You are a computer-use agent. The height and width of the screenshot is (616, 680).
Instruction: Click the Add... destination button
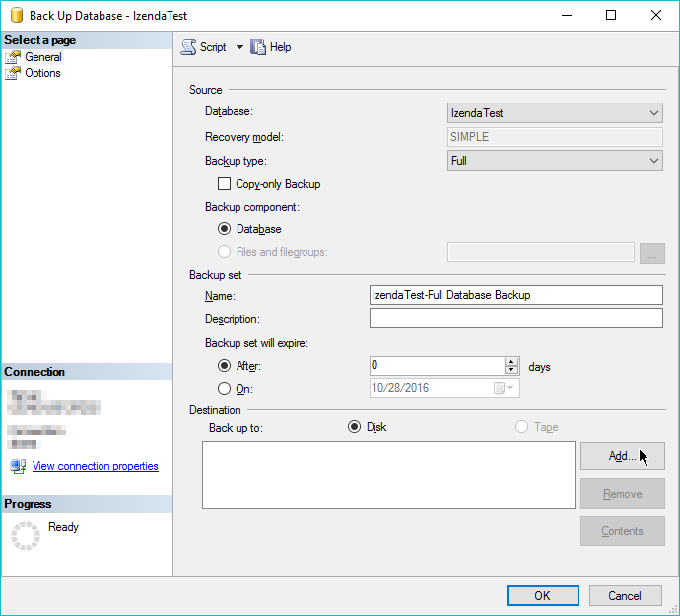point(622,456)
